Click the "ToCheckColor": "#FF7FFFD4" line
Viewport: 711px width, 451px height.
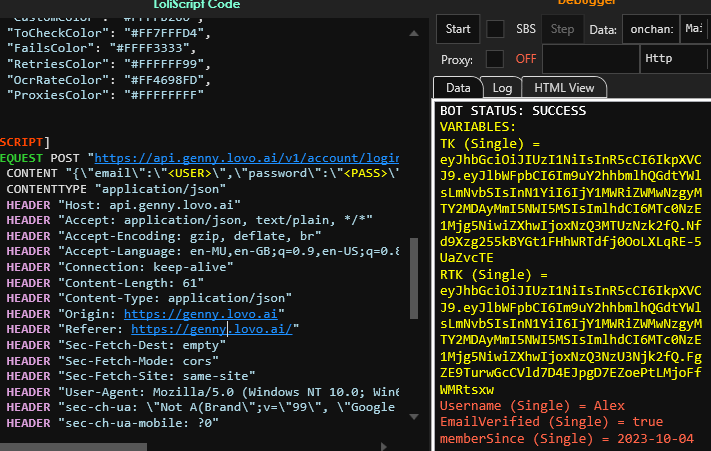pyautogui.click(x=109, y=33)
